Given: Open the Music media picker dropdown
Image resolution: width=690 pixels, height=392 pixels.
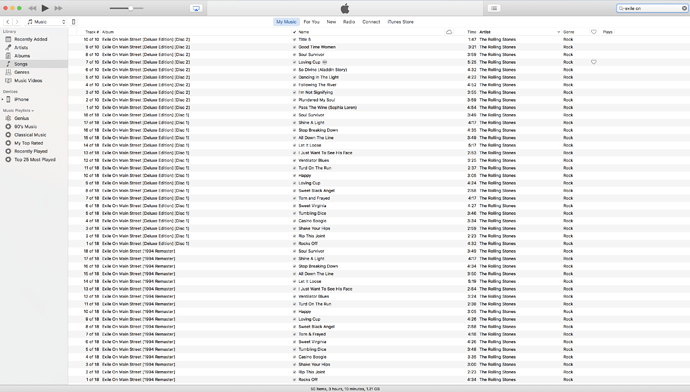Looking at the screenshot, I should coord(46,22).
